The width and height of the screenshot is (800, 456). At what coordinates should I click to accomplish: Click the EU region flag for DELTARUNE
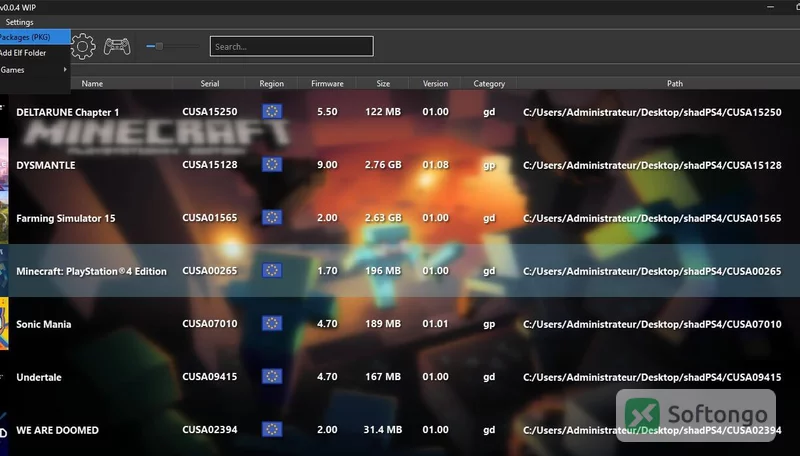coord(272,112)
